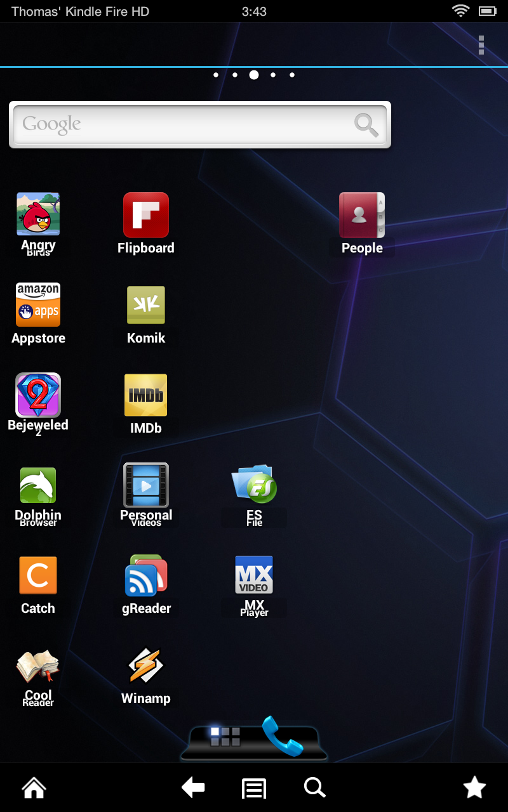Open the app drawer grid icon
The image size is (508, 812).
pos(225,737)
